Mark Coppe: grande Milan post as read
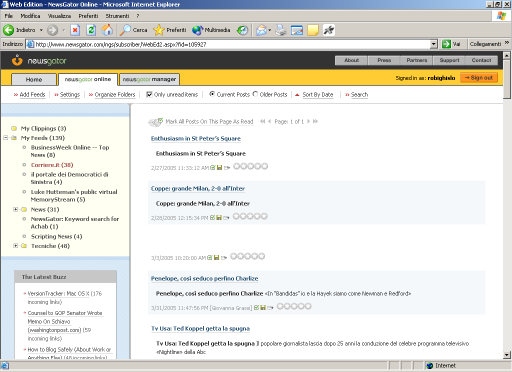 point(212,217)
